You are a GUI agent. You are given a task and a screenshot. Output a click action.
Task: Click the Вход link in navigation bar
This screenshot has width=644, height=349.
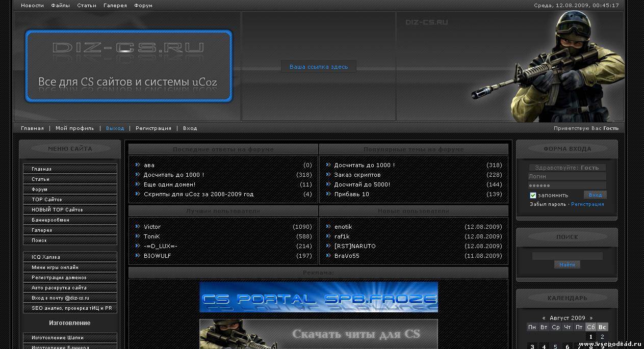pyautogui.click(x=190, y=128)
